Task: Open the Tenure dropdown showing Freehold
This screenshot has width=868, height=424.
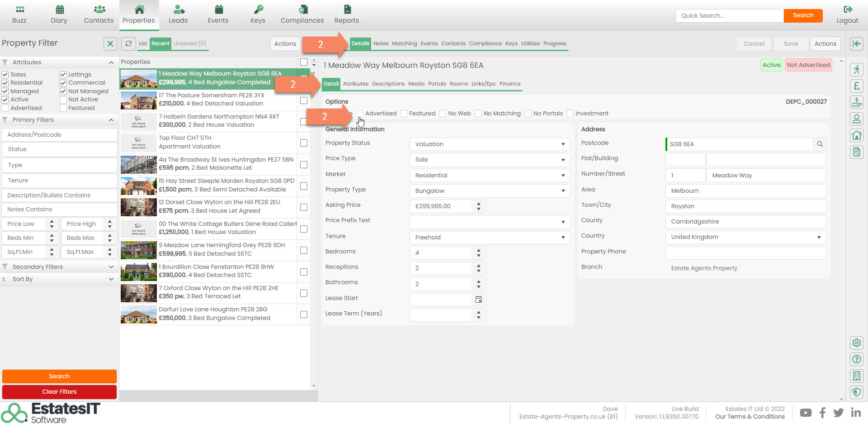Action: (490, 238)
